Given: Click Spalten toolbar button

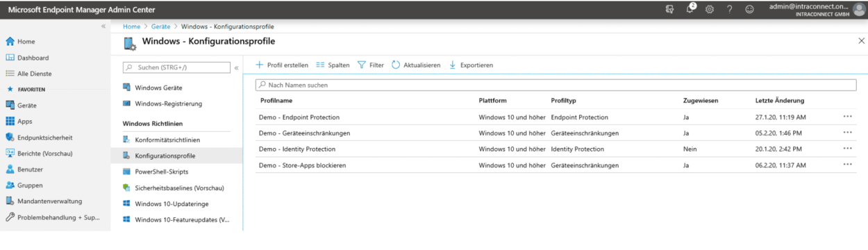Looking at the screenshot, I should [x=333, y=65].
